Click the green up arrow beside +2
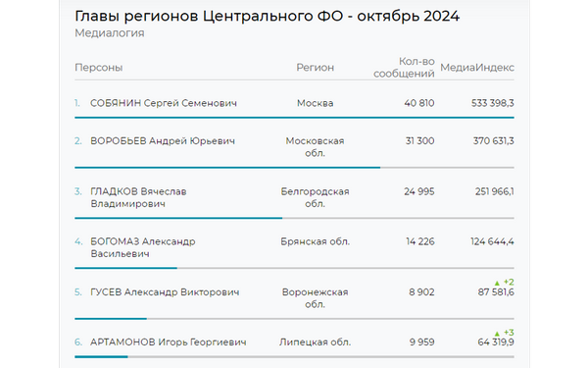The width and height of the screenshot is (588, 368). (x=497, y=283)
